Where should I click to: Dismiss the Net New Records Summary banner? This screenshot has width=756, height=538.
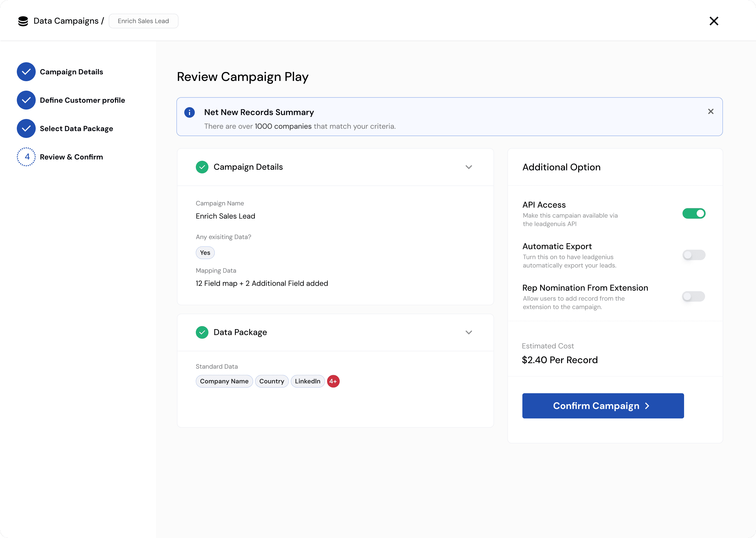(x=710, y=112)
